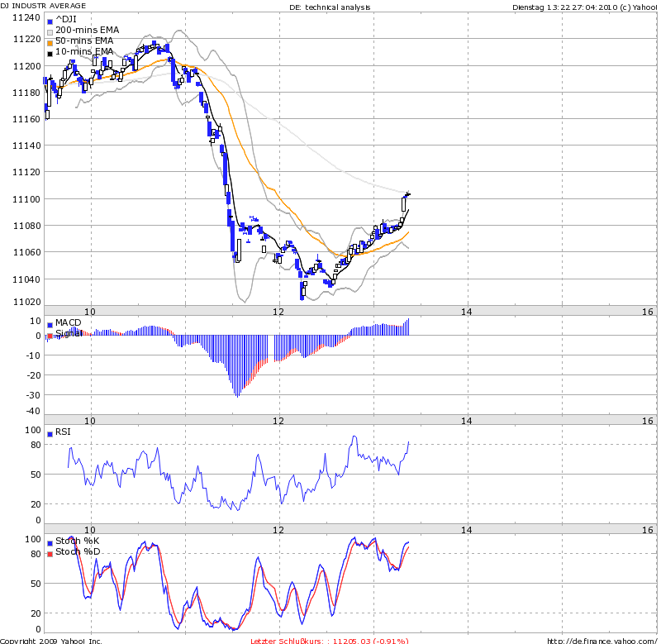Click the '200-mins EMA' legend label
The width and height of the screenshot is (661, 644).
pyautogui.click(x=88, y=30)
